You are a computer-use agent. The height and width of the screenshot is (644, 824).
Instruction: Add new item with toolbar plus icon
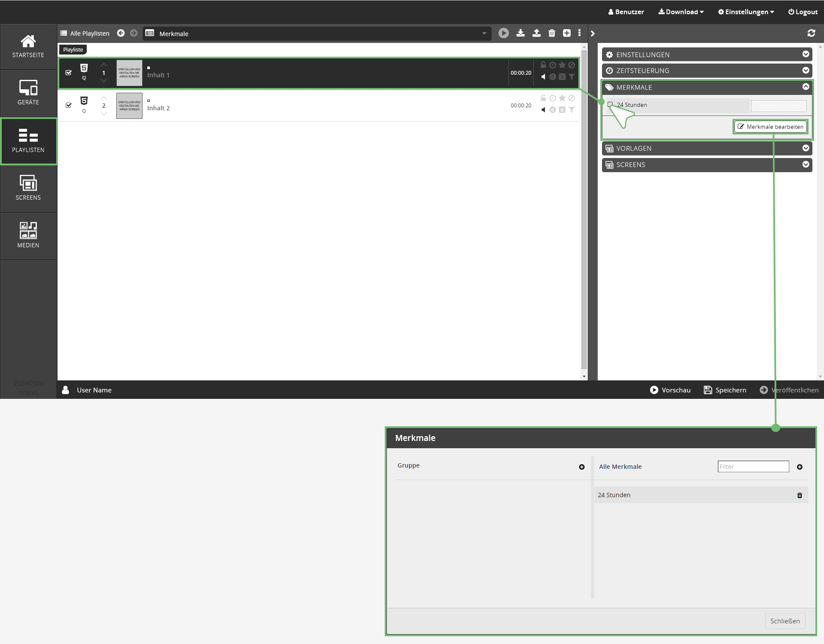(x=567, y=33)
